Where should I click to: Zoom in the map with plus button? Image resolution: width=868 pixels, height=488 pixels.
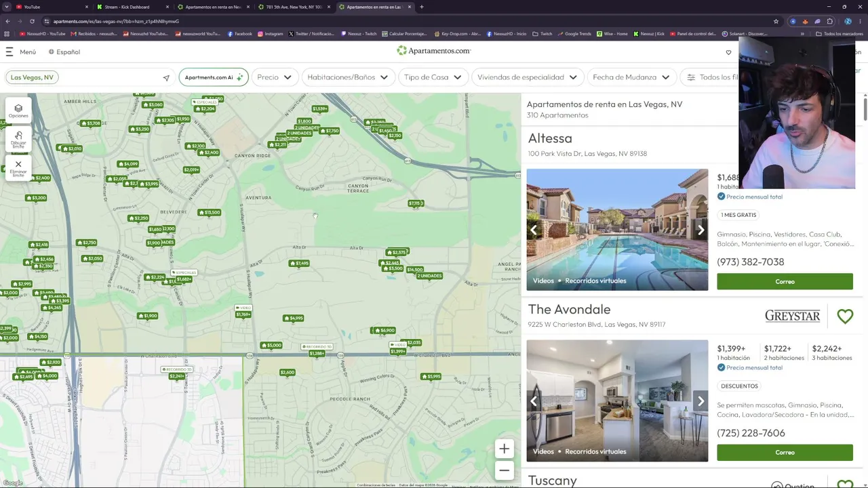click(504, 449)
